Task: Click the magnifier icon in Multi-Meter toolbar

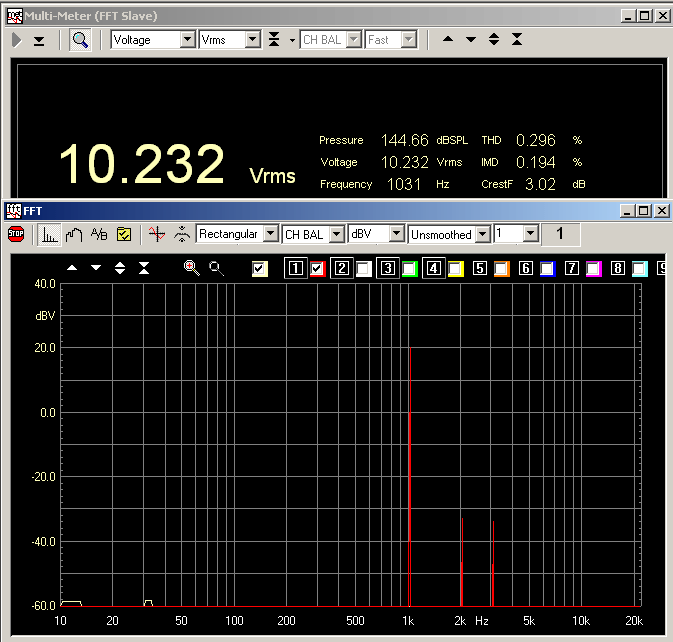Action: click(x=80, y=40)
